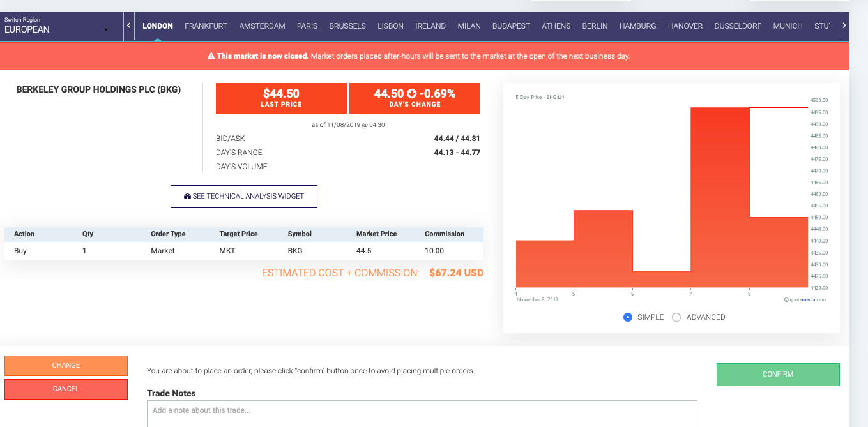The image size is (868, 427).
Task: Click the green CONFIRM button
Action: tap(778, 375)
